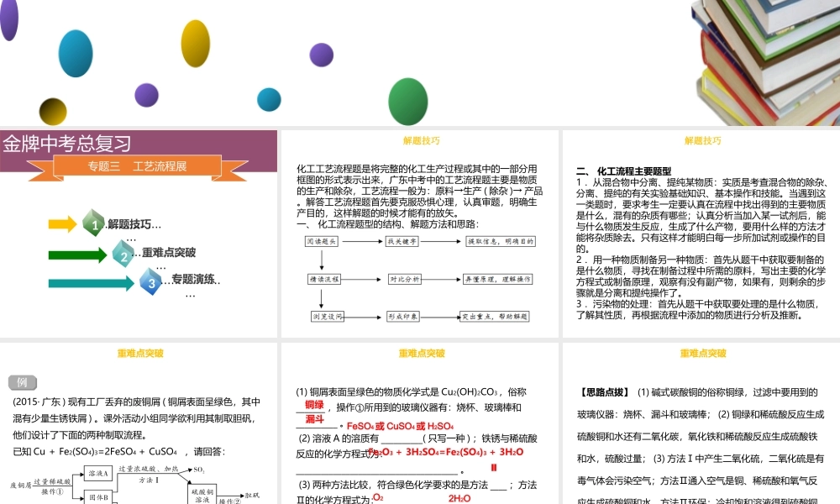Click the paragraph starting 3．污染物的处理

click(x=699, y=310)
